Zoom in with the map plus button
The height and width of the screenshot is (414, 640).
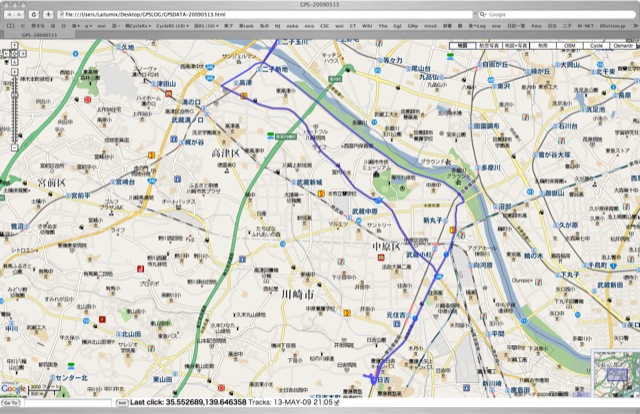tap(14, 72)
